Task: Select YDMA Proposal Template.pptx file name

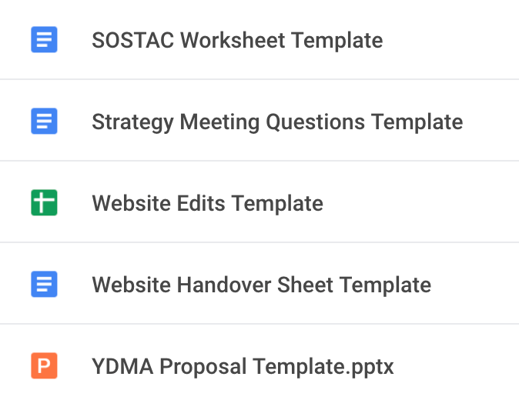Action: 243,367
